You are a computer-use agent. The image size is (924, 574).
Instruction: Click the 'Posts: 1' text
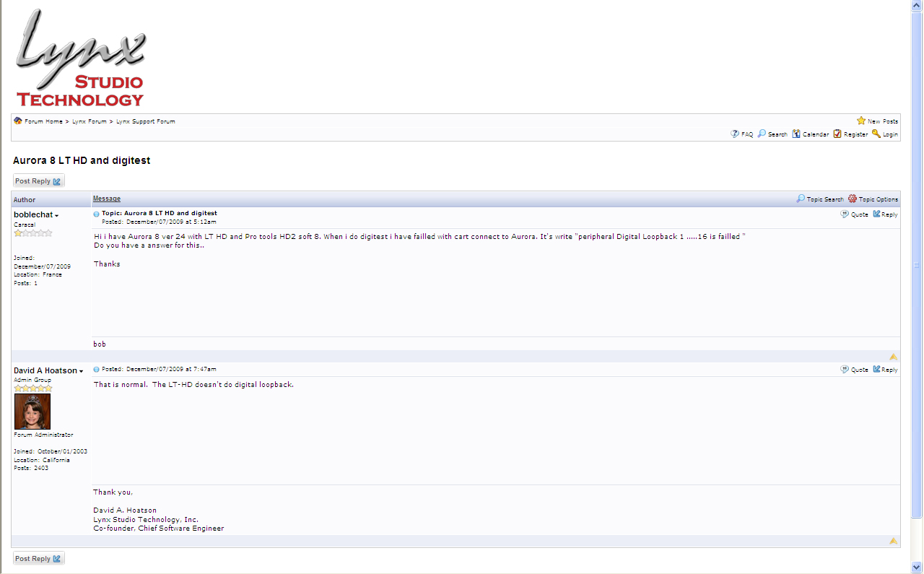(x=25, y=283)
